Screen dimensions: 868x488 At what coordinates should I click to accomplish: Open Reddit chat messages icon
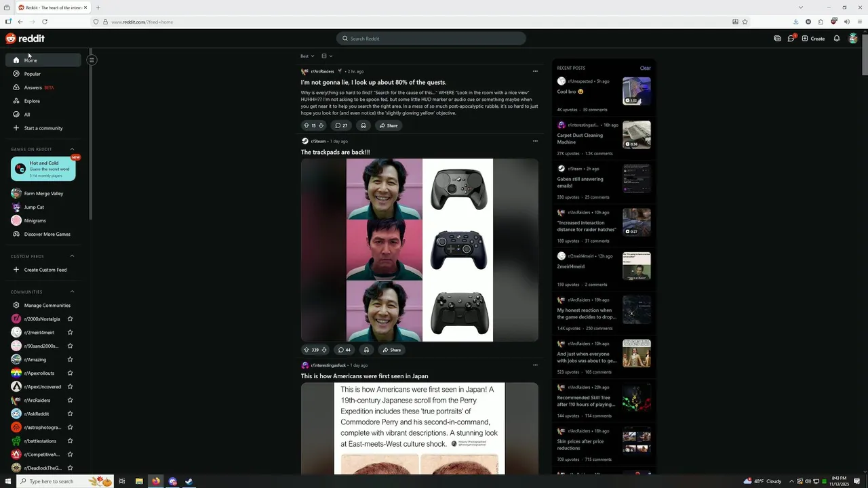tap(791, 39)
